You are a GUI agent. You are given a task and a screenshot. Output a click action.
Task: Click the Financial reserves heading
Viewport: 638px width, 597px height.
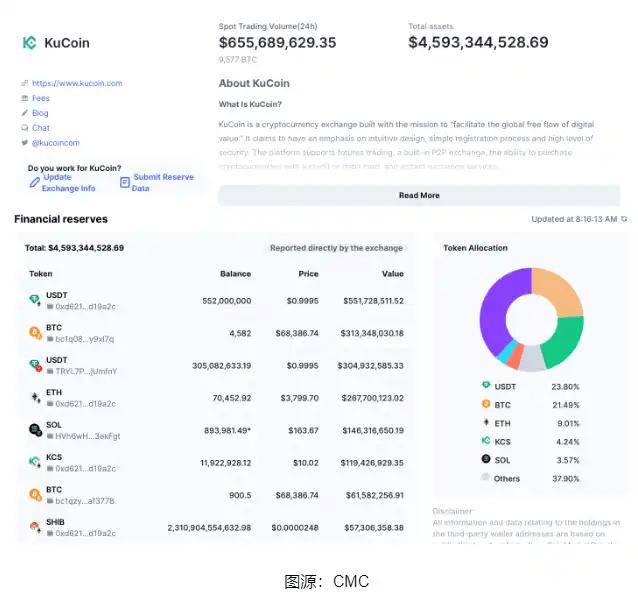61,219
